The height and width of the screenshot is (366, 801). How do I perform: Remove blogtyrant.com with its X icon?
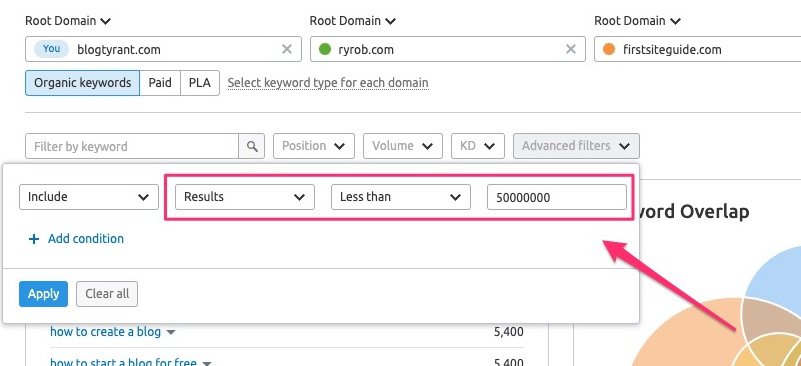[287, 49]
